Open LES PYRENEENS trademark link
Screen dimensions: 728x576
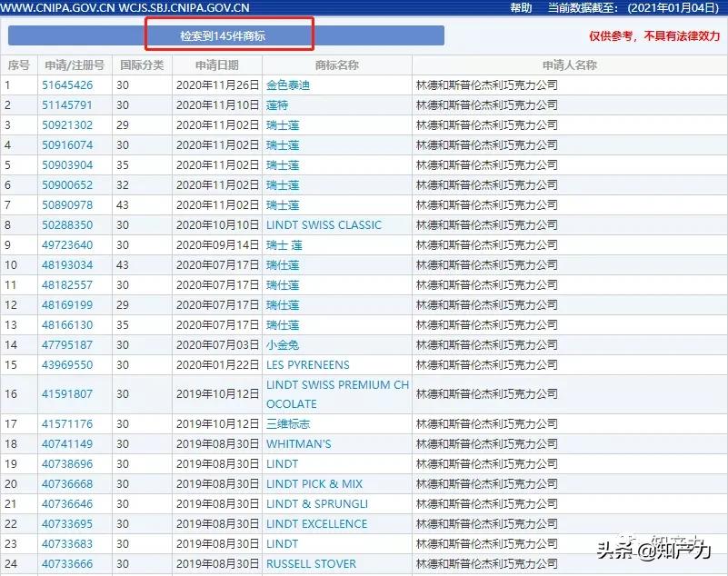click(308, 364)
